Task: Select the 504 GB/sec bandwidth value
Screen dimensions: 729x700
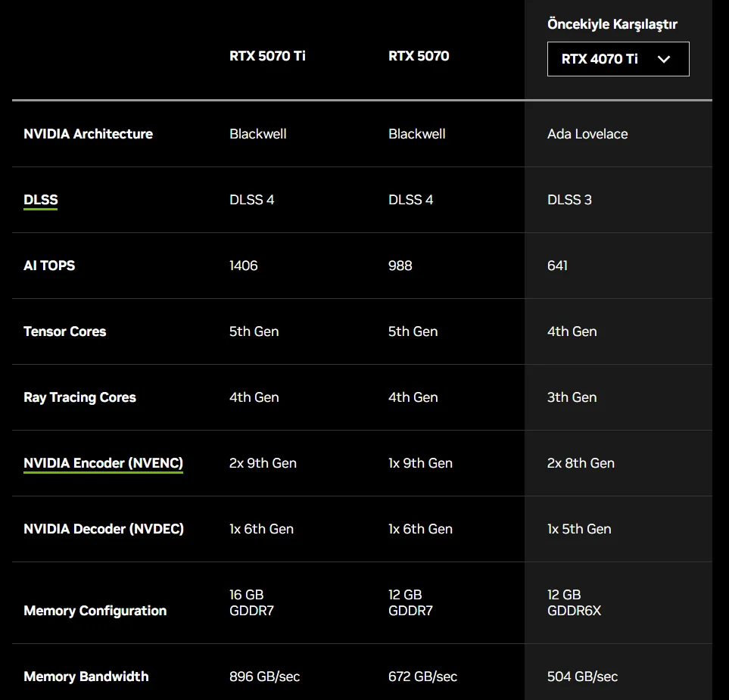Action: tap(583, 677)
